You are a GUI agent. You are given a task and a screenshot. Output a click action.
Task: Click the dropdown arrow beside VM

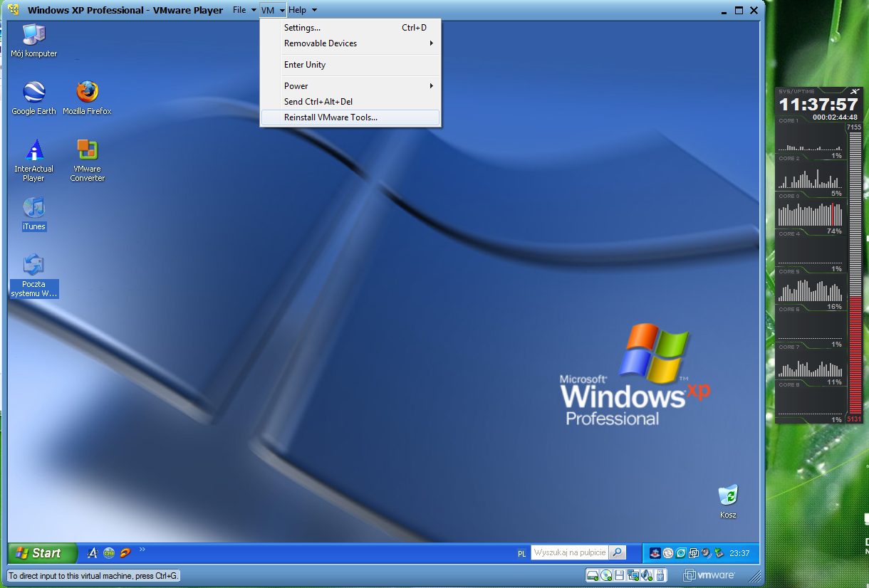click(x=282, y=10)
